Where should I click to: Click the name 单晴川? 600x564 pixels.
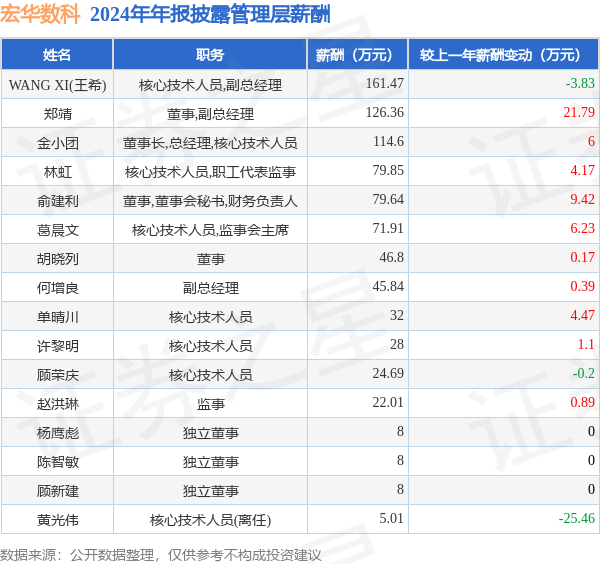pos(57,317)
